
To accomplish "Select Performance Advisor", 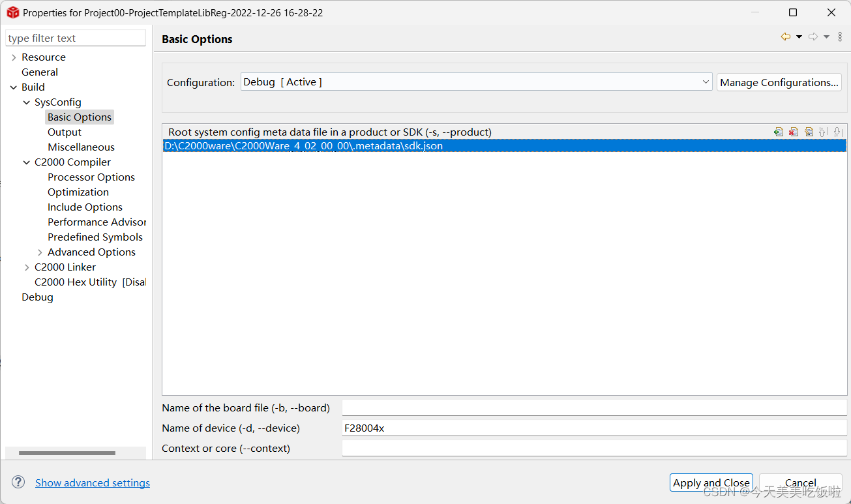I will (97, 222).
